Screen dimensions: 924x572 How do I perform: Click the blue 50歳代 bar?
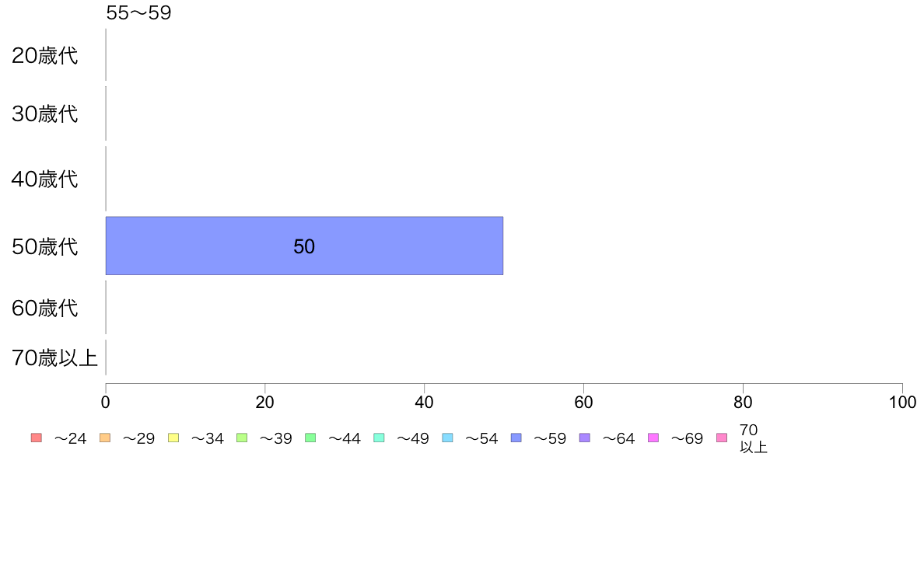[x=304, y=246]
